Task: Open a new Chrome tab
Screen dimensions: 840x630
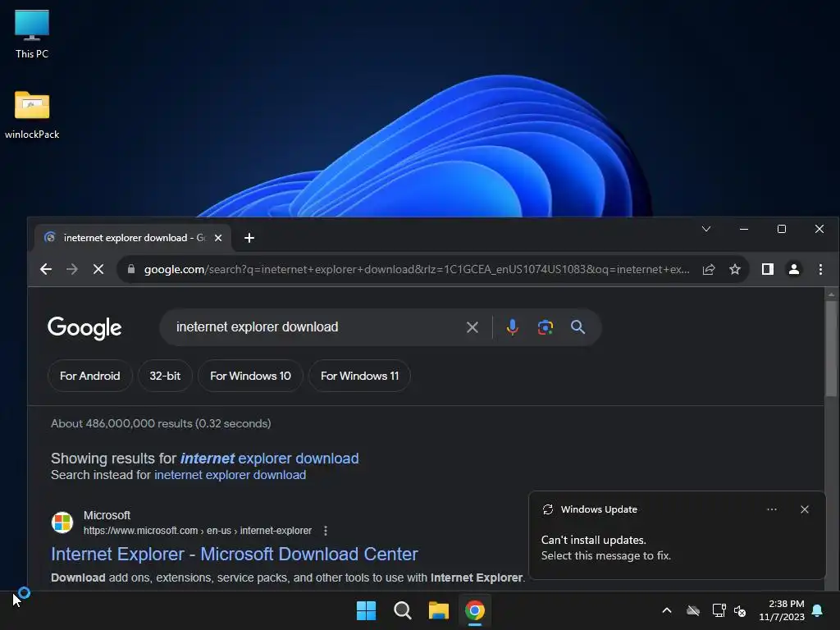Action: coord(249,238)
